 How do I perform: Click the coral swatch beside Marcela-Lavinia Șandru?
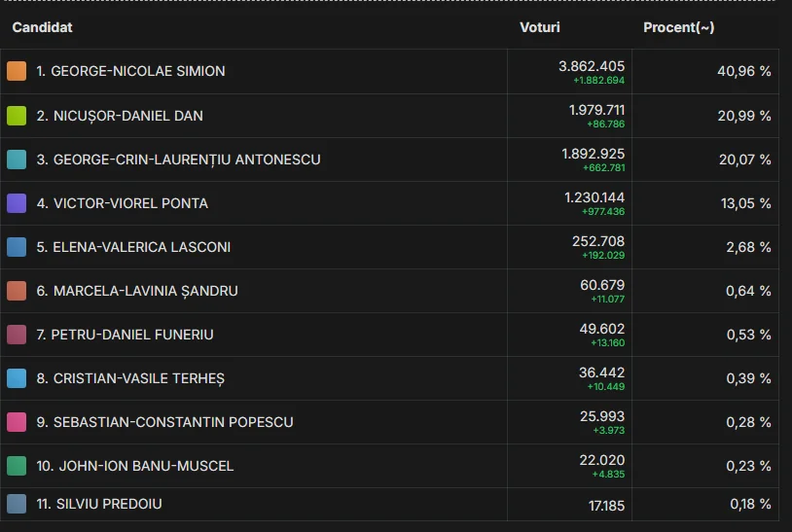17,291
